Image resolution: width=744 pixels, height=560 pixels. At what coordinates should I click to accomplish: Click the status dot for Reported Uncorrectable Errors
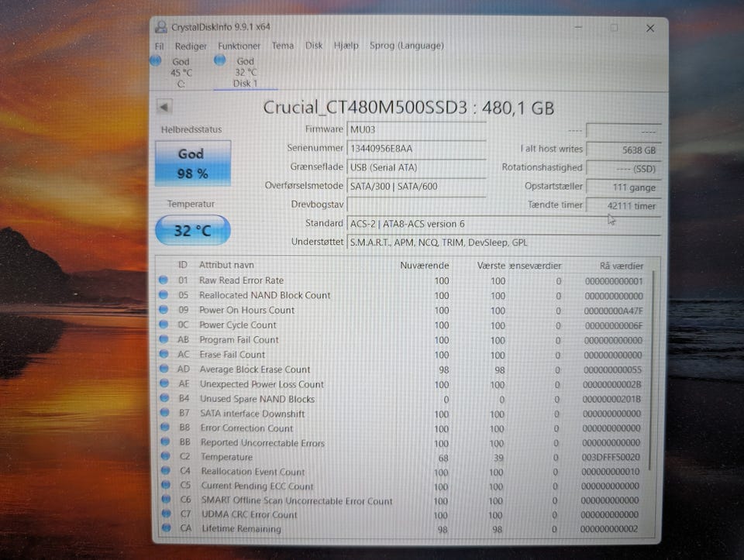tap(165, 442)
